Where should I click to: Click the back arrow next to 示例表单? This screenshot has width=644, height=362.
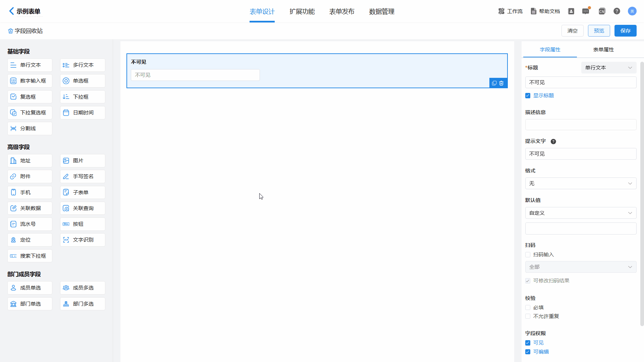coord(12,11)
